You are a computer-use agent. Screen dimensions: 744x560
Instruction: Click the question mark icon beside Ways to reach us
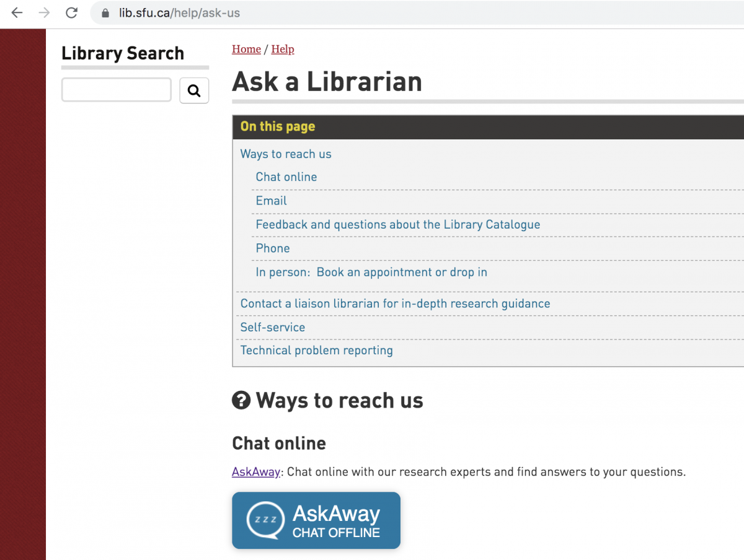tap(241, 401)
